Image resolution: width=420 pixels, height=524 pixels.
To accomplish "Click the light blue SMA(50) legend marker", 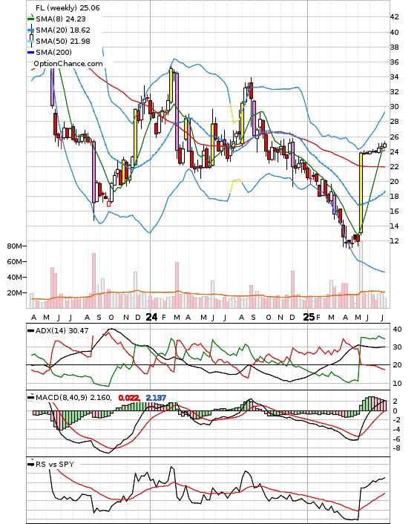I will (x=30, y=41).
